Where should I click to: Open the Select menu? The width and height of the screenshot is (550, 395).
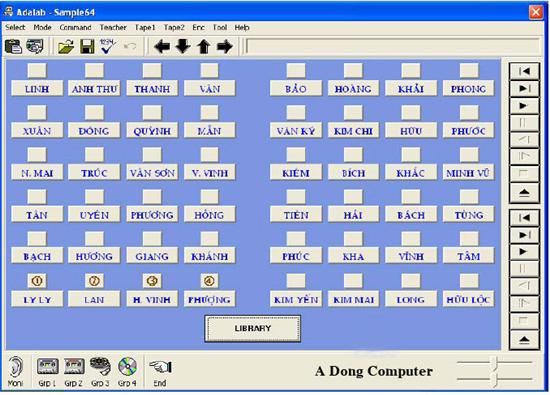pos(15,27)
